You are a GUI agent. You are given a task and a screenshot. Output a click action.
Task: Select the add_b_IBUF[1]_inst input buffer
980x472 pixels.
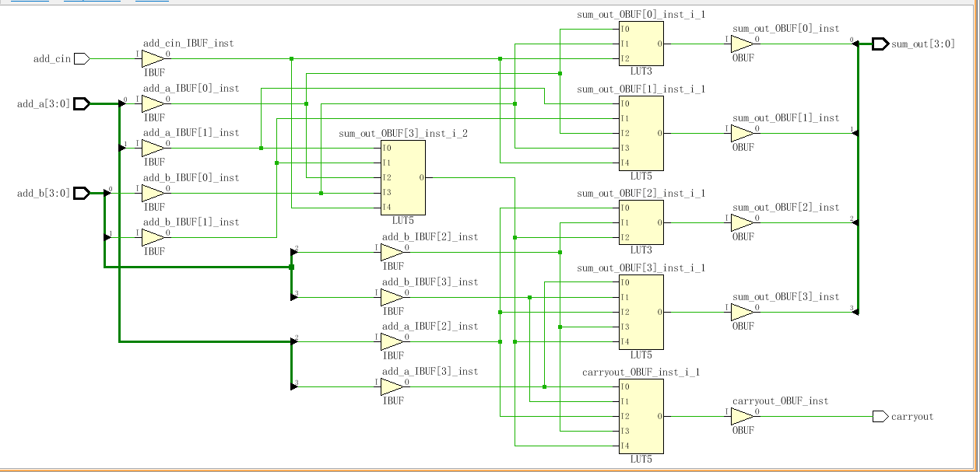click(x=153, y=237)
